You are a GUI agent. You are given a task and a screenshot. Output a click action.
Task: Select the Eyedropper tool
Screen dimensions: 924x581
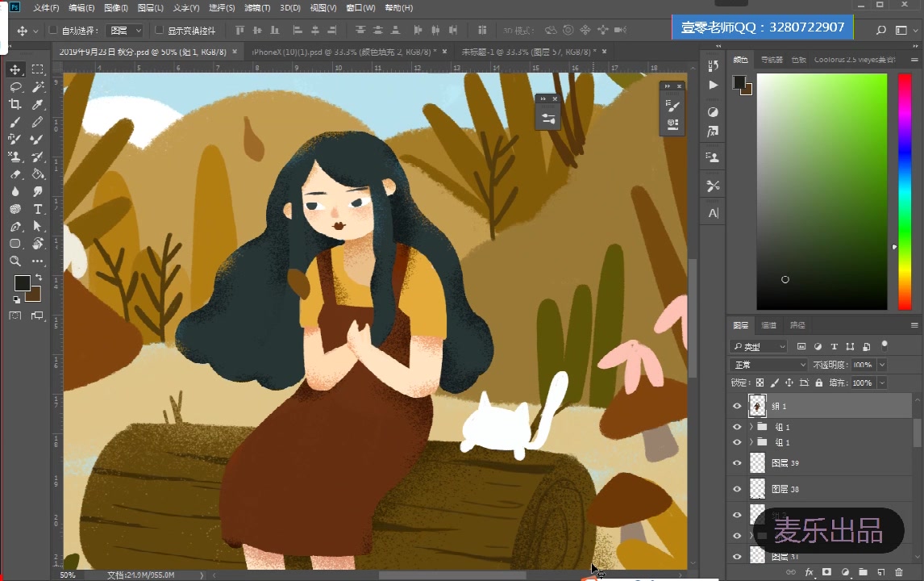tap(37, 105)
